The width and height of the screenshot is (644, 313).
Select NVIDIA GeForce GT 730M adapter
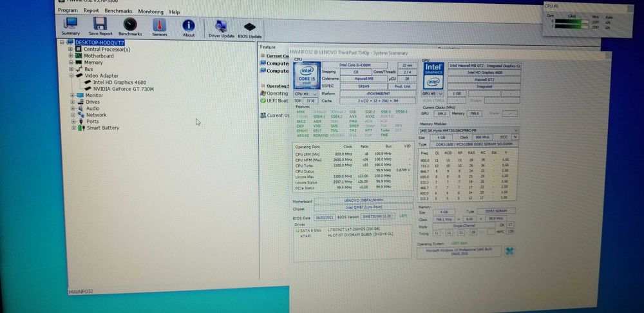point(124,89)
